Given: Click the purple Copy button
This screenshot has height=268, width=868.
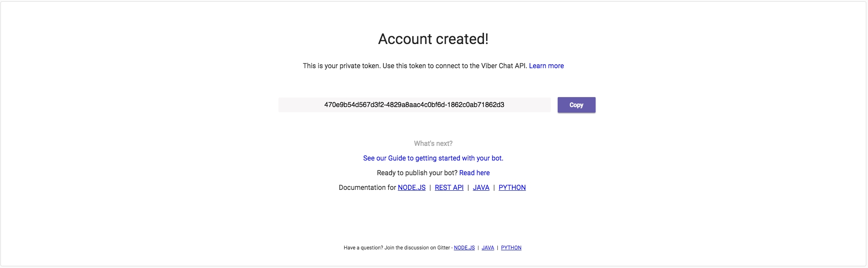Looking at the screenshot, I should point(576,105).
